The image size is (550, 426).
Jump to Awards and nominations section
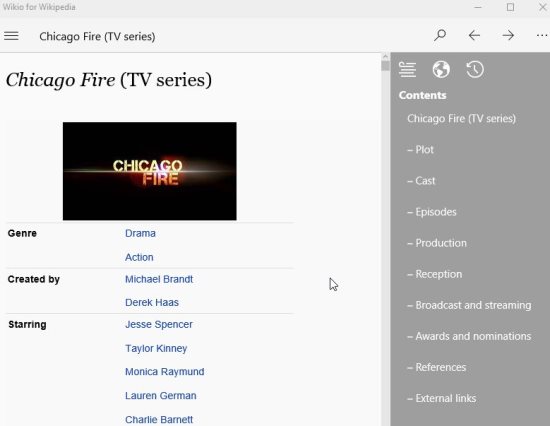click(x=469, y=336)
